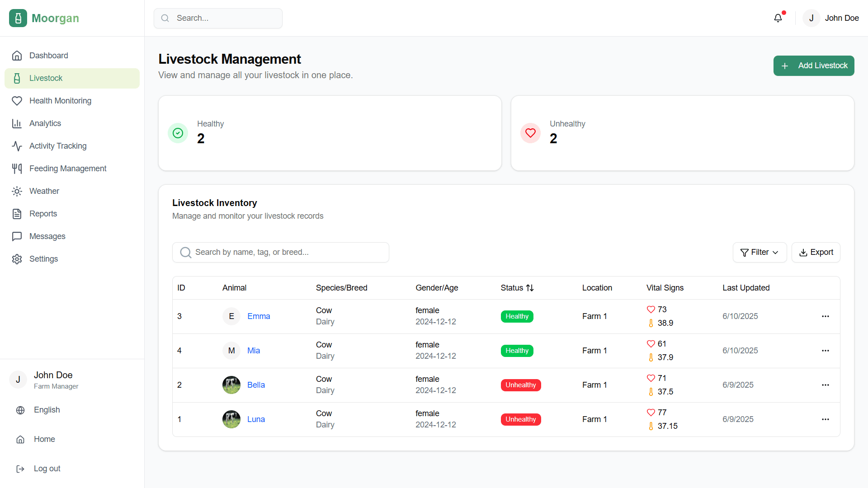Open the Dashboard sidebar icon

coord(17,55)
